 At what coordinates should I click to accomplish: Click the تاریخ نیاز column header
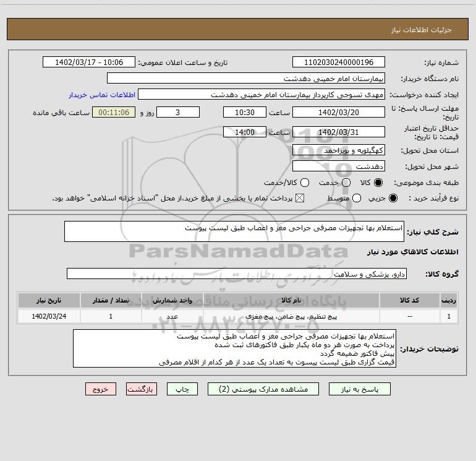[49, 300]
